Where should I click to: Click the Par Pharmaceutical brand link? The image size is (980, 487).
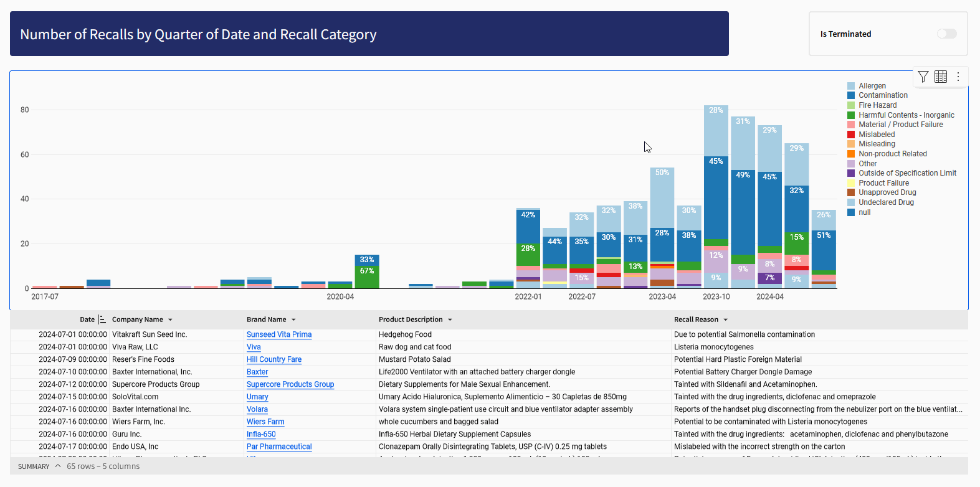278,447
